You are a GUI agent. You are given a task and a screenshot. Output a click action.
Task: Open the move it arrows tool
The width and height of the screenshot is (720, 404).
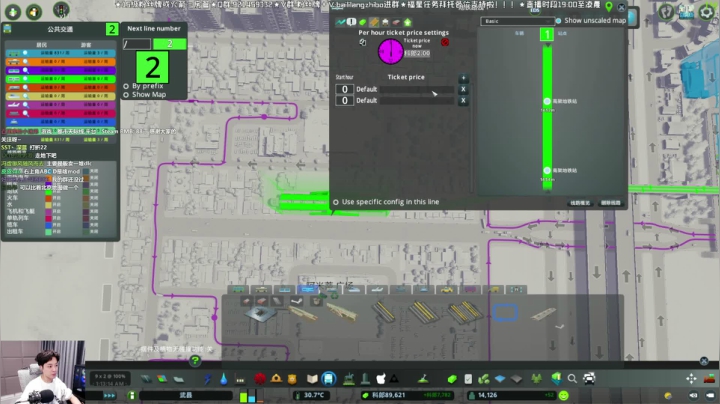[x=691, y=379]
